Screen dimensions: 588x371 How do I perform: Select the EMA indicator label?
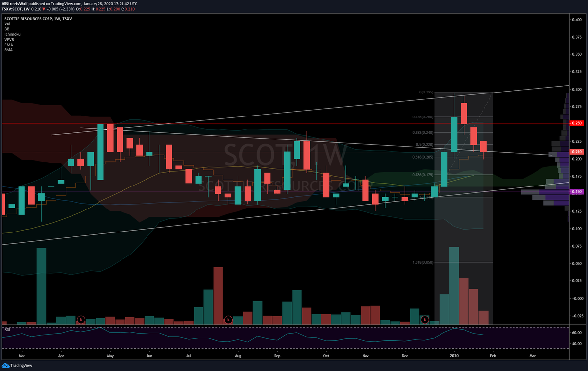[x=8, y=45]
